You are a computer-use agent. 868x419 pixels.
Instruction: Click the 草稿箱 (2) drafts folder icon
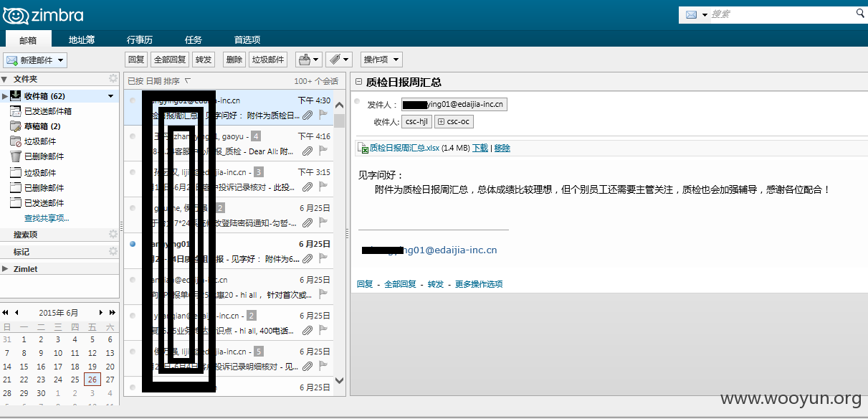(x=16, y=126)
